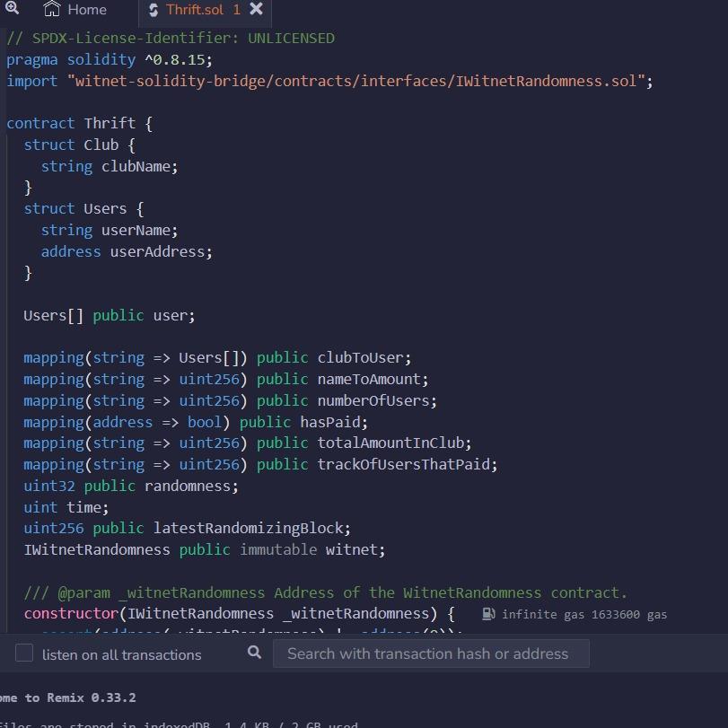Click the infinite gas 1633600 gas label

[583, 615]
